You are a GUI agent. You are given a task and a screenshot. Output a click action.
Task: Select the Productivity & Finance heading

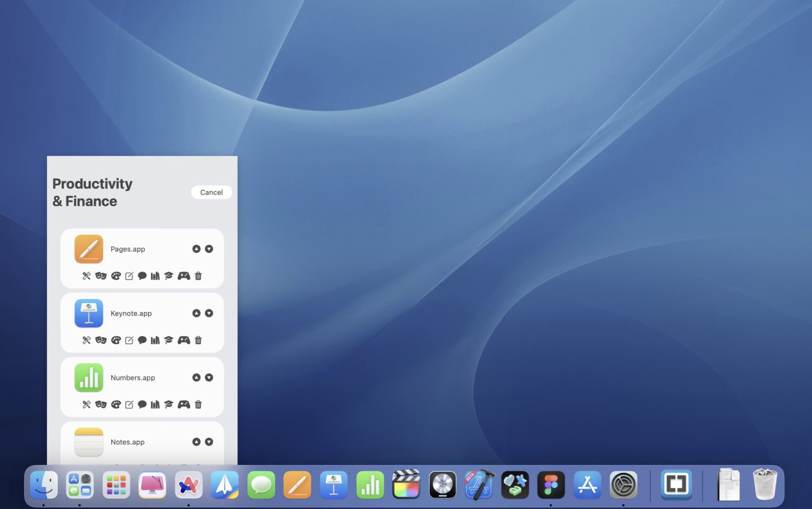coord(93,192)
